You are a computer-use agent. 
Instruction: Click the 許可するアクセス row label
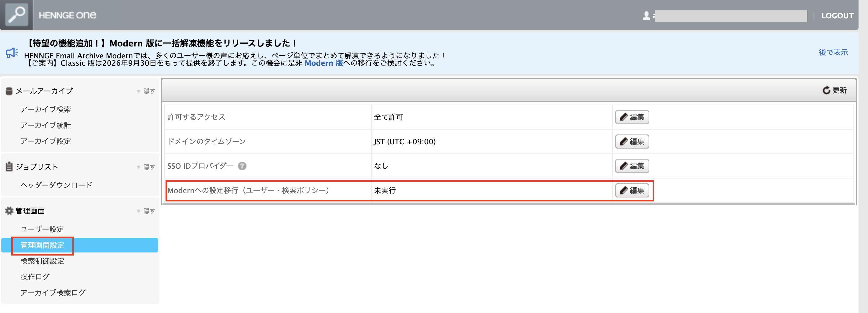point(196,117)
